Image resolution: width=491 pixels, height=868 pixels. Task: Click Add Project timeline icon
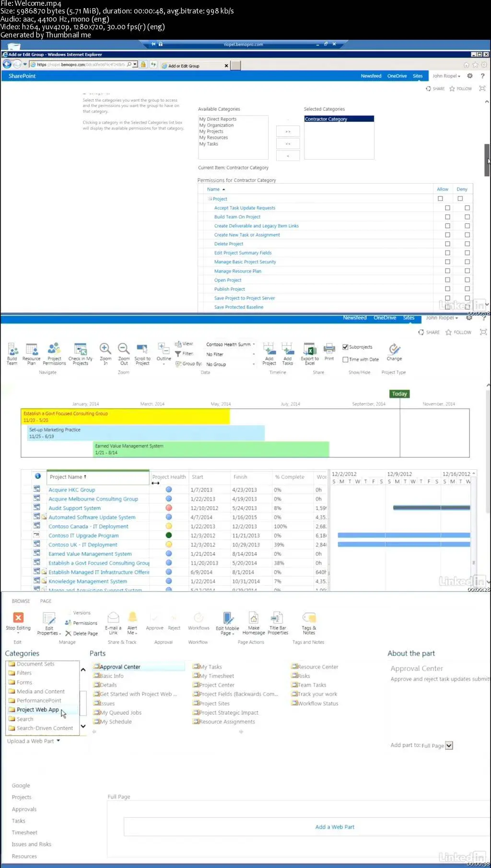coord(269,348)
